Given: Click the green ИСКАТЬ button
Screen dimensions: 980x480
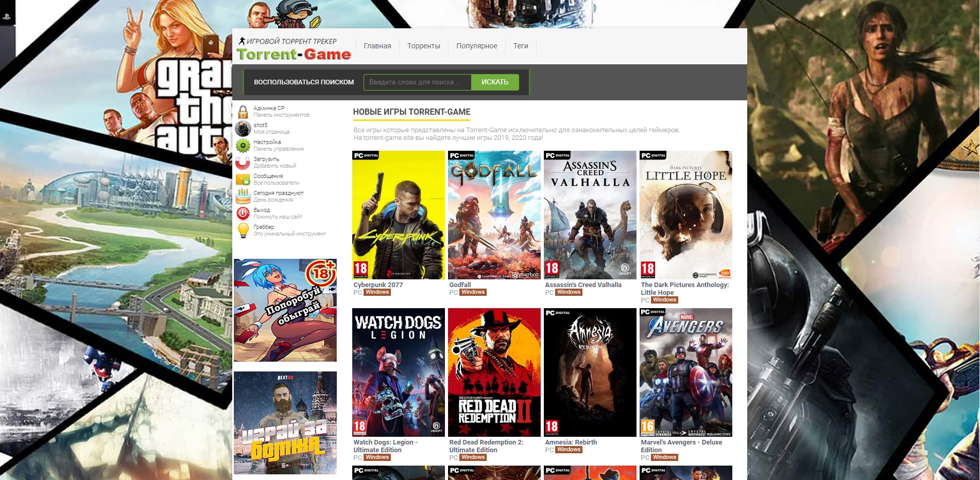Looking at the screenshot, I should pos(495,82).
